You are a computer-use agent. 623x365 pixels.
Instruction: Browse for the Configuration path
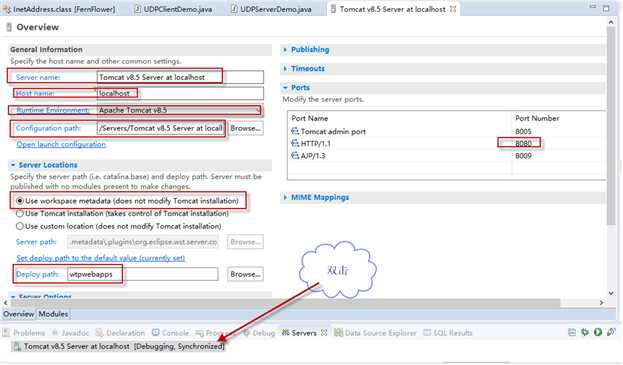click(245, 128)
